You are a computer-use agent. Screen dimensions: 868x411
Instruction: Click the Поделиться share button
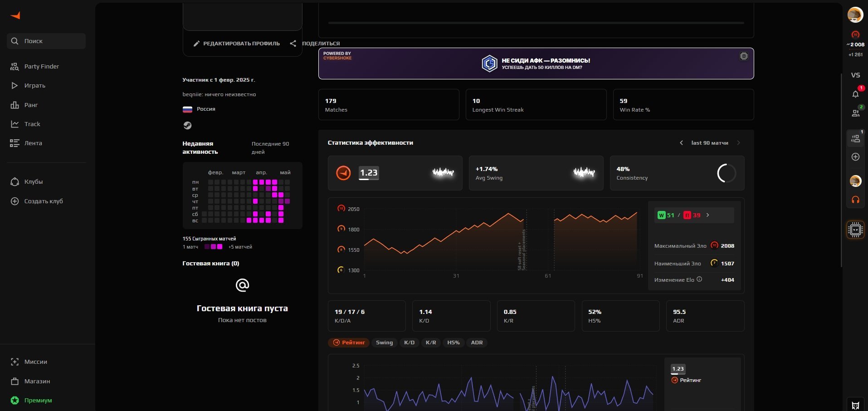[x=315, y=44]
